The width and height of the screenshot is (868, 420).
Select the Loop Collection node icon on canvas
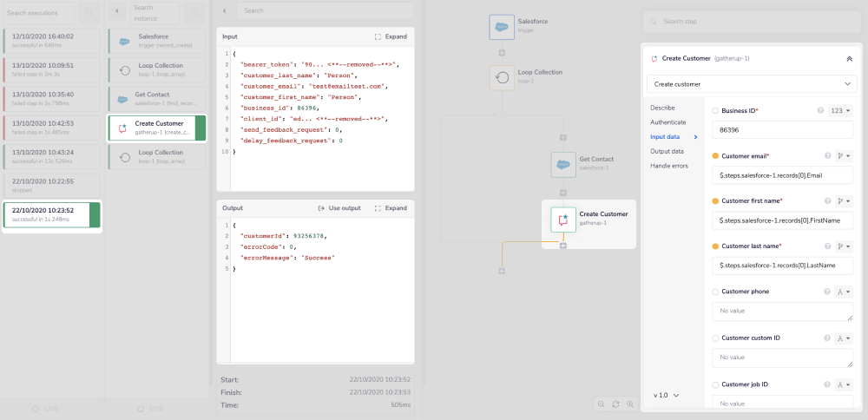(502, 78)
